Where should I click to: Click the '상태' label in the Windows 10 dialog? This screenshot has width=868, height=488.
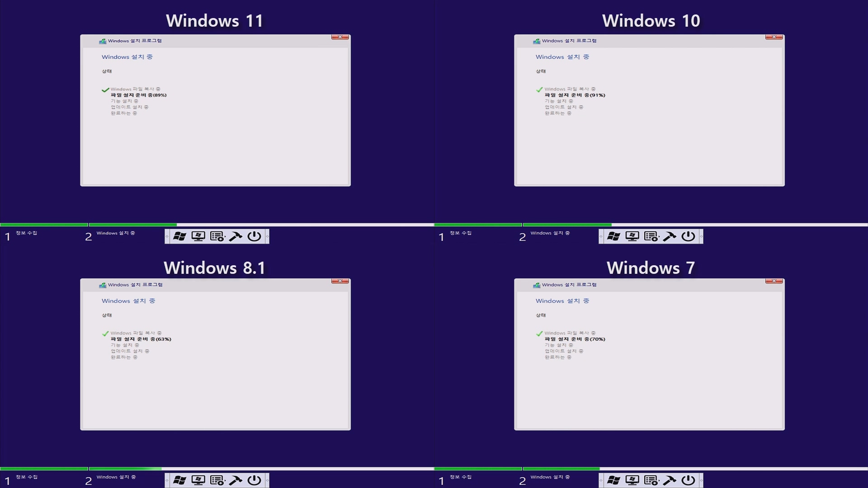(541, 71)
